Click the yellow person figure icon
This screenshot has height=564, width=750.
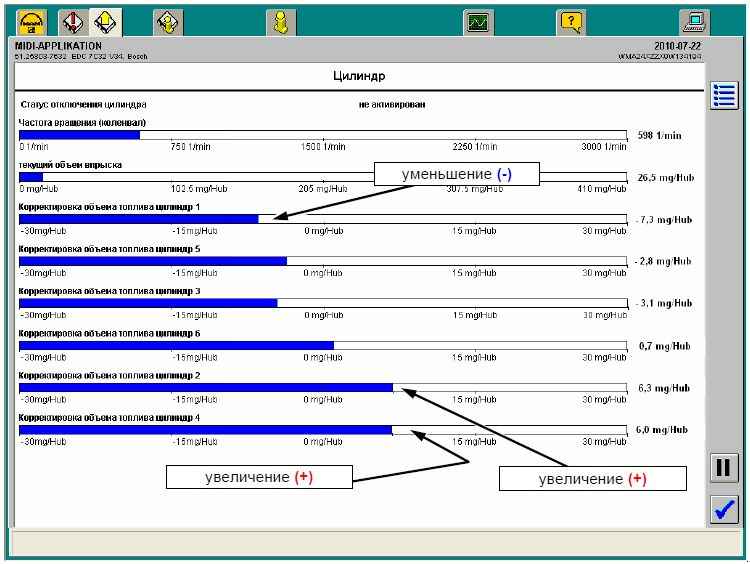tap(282, 21)
